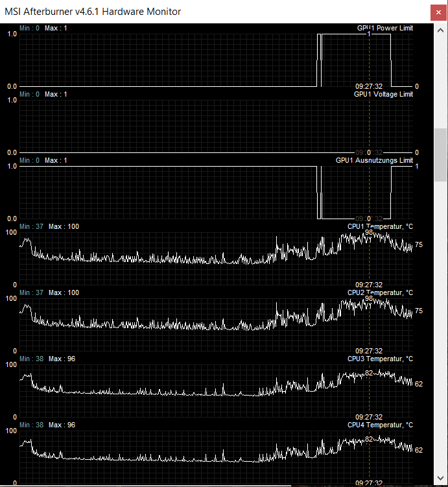Screen dimensions: 448x487
Task: Click the current value 62 beside CPU3 graph
Action: (x=419, y=384)
